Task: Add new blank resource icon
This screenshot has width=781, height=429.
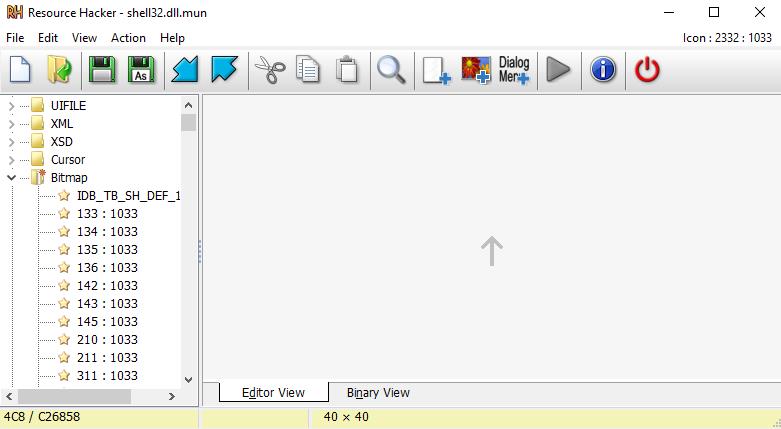Action: tap(436, 70)
